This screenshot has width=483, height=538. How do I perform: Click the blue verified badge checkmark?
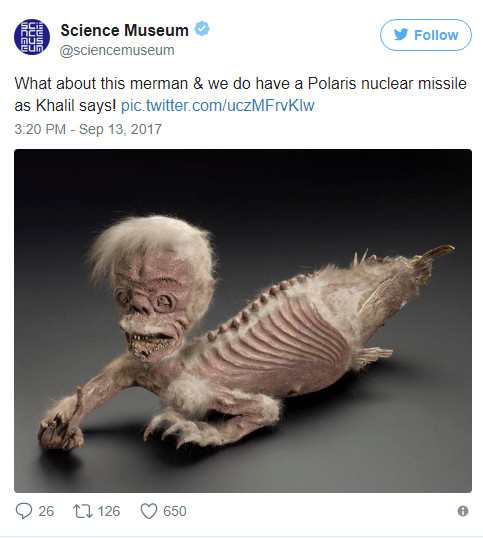(202, 29)
